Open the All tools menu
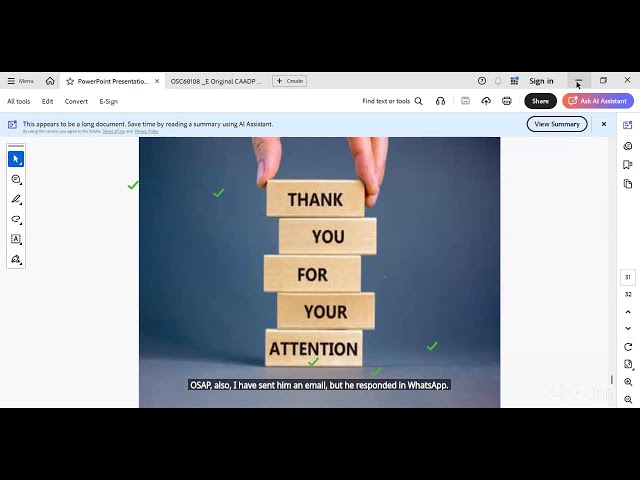This screenshot has height=480, width=640. click(19, 101)
